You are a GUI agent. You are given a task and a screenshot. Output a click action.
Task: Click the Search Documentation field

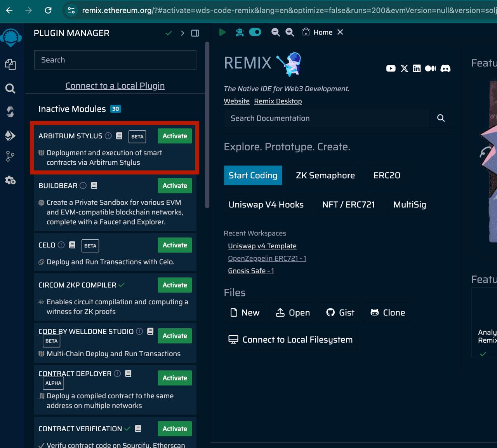[x=327, y=118]
